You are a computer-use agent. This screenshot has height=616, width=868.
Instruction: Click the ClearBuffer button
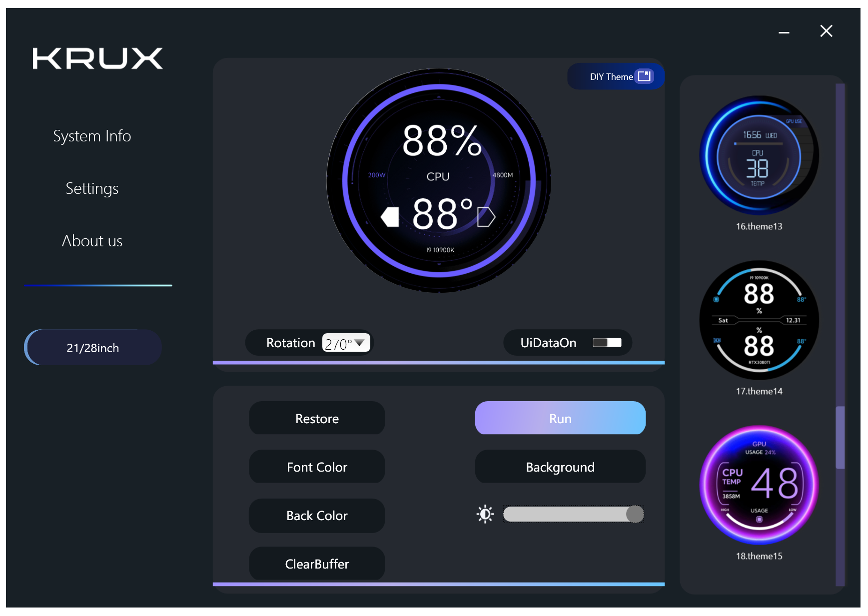[x=317, y=564]
